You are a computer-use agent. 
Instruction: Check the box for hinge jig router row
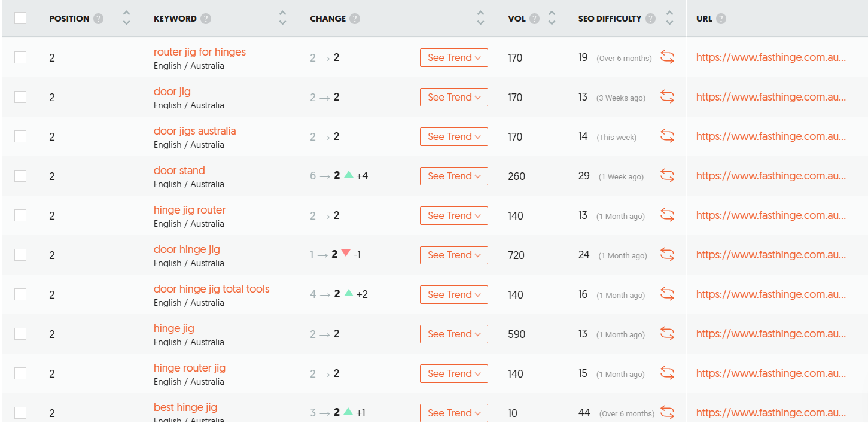click(20, 215)
